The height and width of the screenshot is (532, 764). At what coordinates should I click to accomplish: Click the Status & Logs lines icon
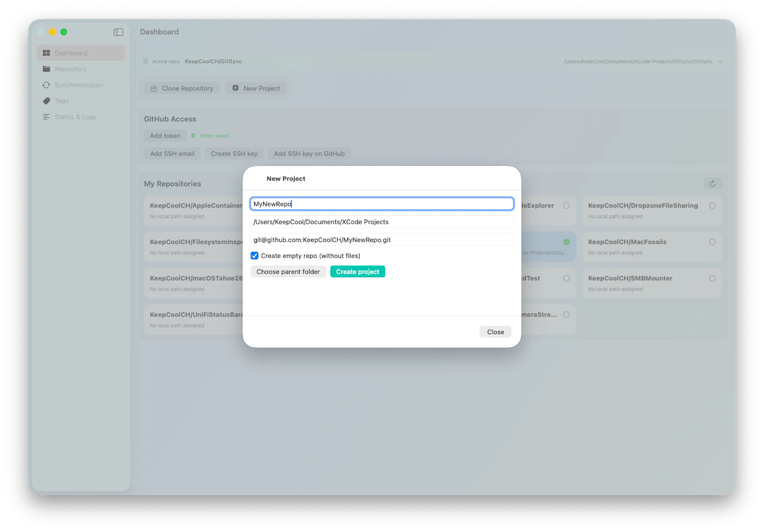(46, 117)
